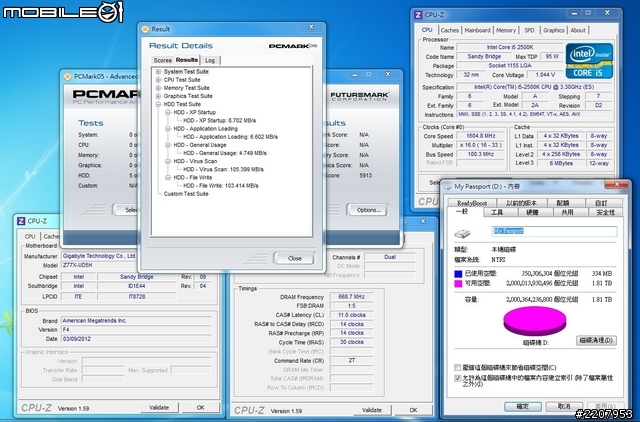Cancel My Passport properties with 取消 button
Screen dimensions: 640x422
(x=564, y=406)
